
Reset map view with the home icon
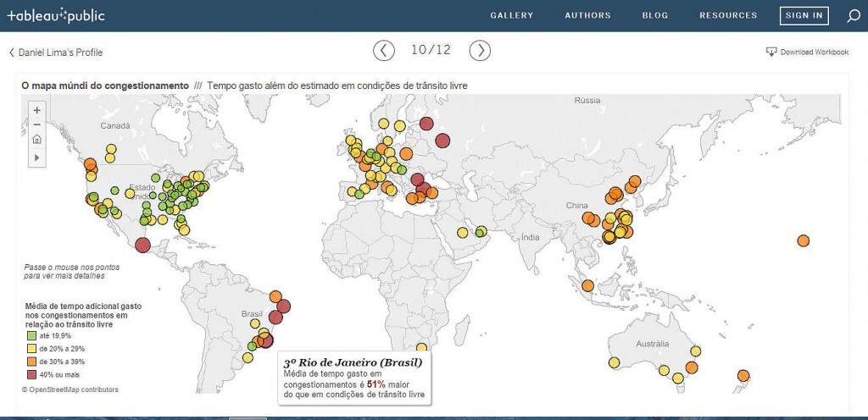pyautogui.click(x=36, y=140)
